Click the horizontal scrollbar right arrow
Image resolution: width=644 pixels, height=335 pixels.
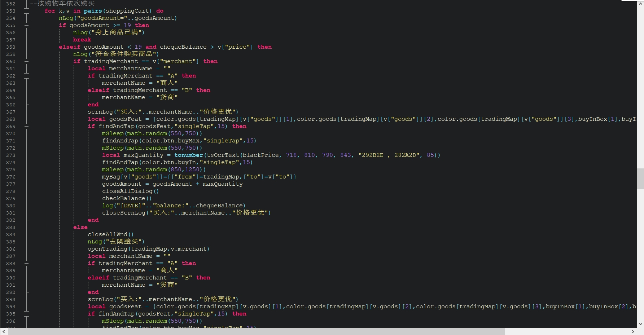[x=632, y=331]
